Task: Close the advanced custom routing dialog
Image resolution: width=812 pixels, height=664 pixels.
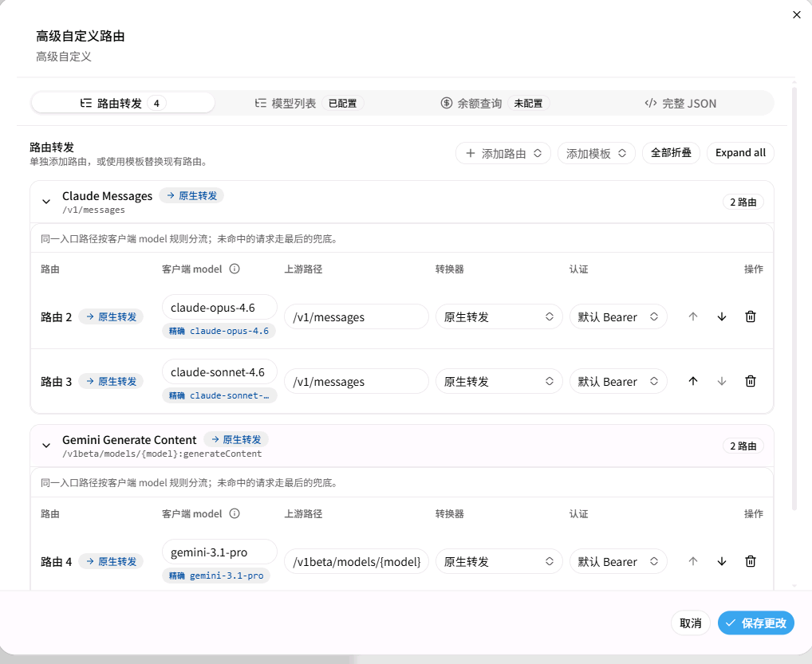Action: pos(797,14)
